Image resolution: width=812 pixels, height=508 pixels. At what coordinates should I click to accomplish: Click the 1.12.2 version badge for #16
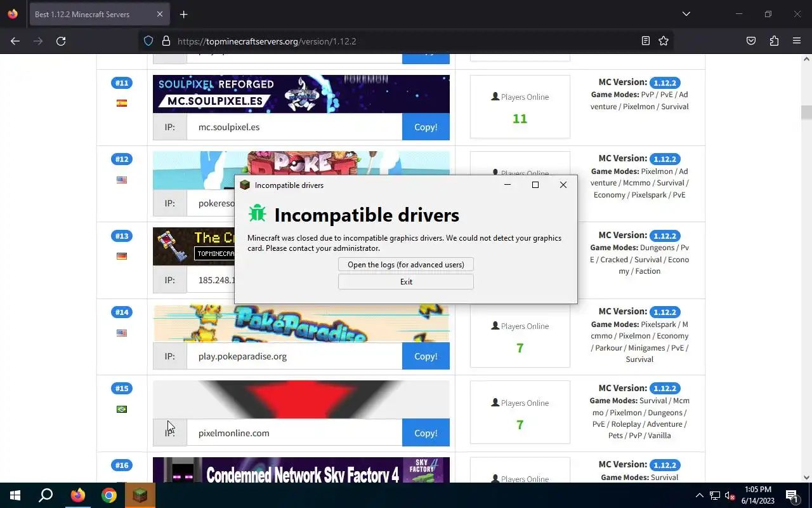coord(665,465)
